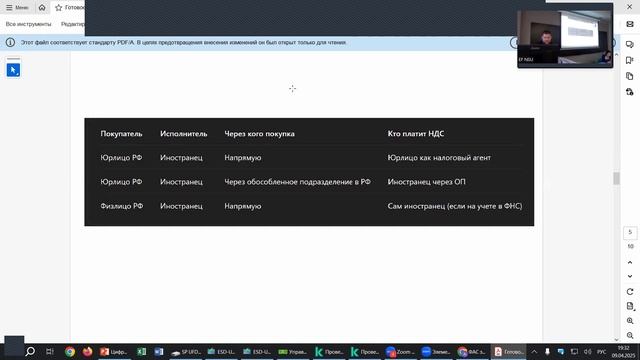Select the 'Сам иностранец (если на учете в ФНС)' cell

pos(455,206)
